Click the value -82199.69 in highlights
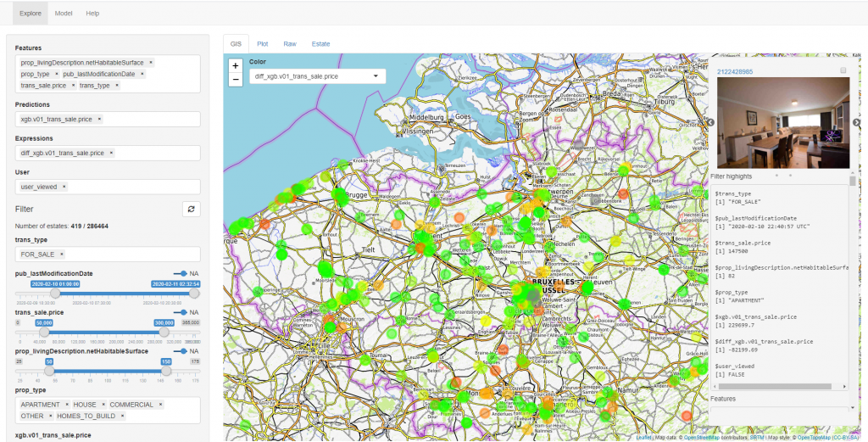The image size is (868, 442). (741, 350)
